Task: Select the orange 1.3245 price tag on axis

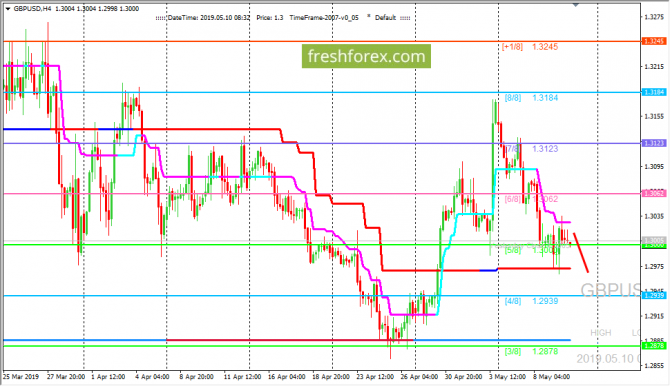Action: (654, 41)
